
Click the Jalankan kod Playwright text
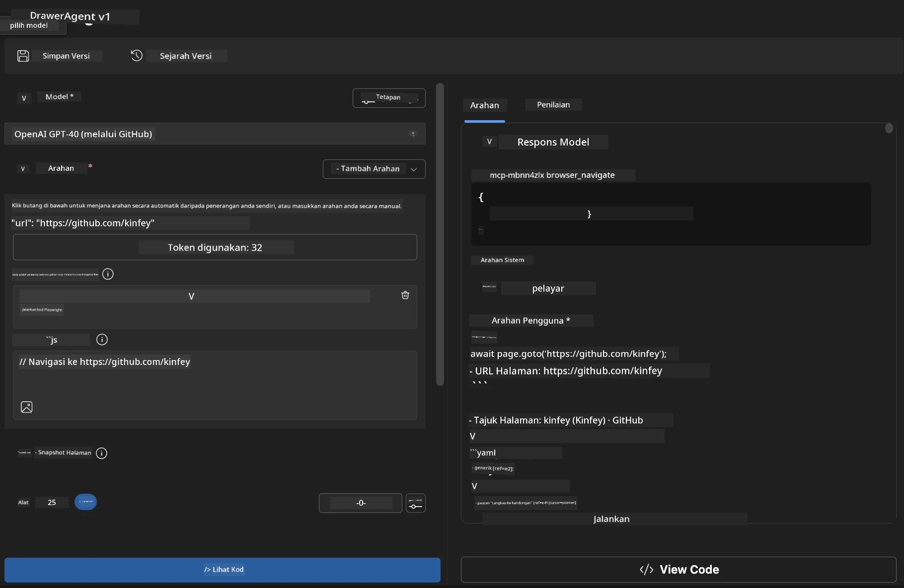[x=42, y=309]
